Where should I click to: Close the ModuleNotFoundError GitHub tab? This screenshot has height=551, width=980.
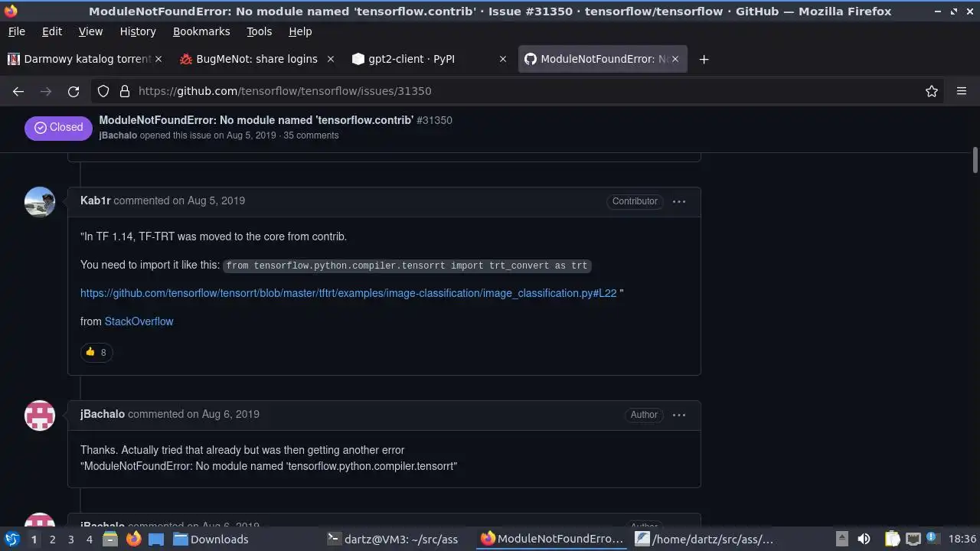[x=675, y=59]
